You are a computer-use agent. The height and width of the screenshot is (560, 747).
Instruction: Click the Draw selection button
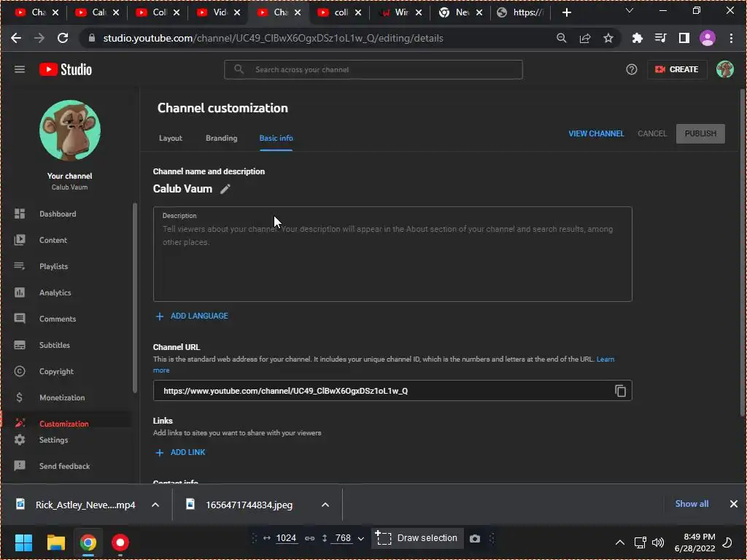417,539
